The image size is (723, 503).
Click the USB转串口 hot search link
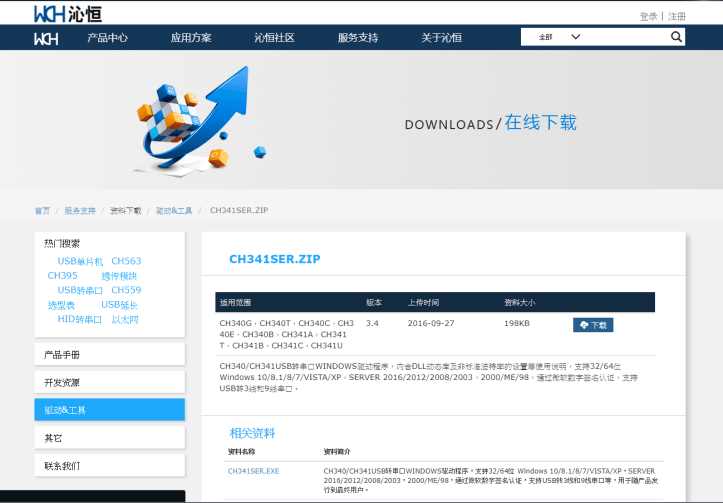(x=80, y=290)
